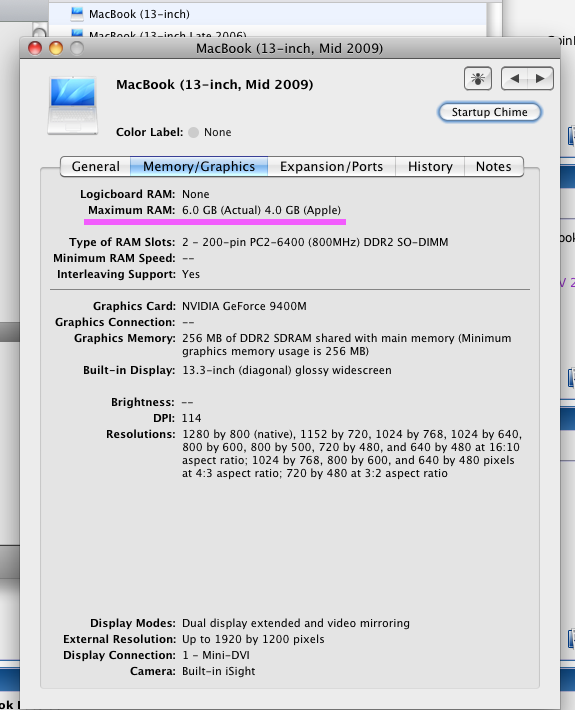Click the large MacBook laptop image
The height and width of the screenshot is (710, 575).
click(x=72, y=106)
